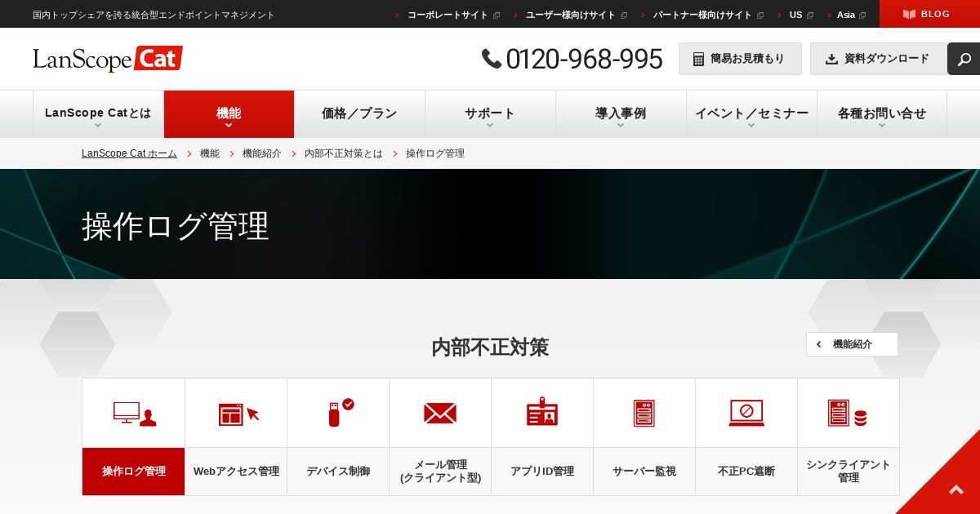
Task: Open search with the magnifier icon
Action: (964, 59)
